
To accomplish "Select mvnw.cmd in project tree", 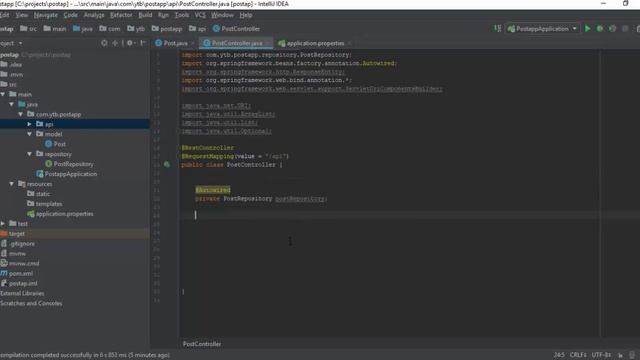I will coord(20,264).
